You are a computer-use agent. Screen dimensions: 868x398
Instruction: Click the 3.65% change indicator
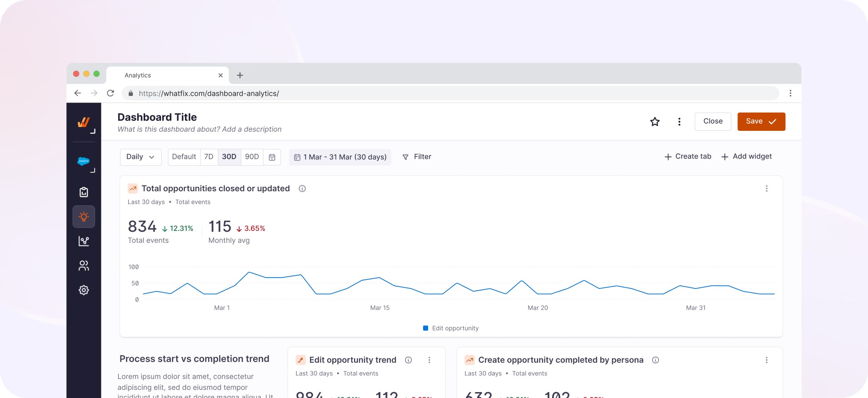tap(251, 229)
